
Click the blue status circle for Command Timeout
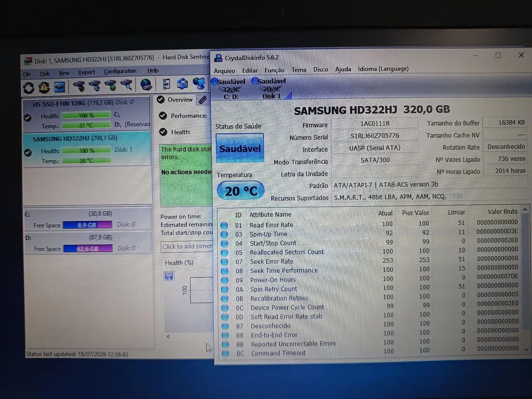[226, 353]
